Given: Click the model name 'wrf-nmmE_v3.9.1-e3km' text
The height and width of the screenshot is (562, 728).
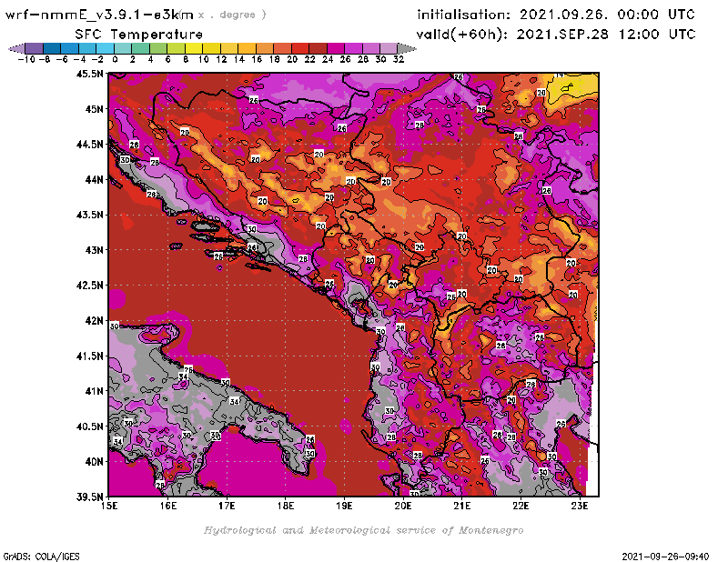Looking at the screenshot, I should coord(99,15).
